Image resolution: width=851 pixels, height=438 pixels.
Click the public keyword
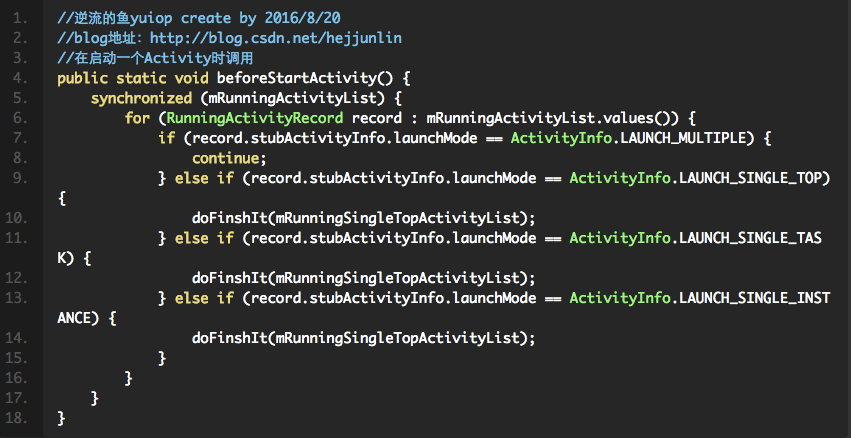tap(82, 77)
